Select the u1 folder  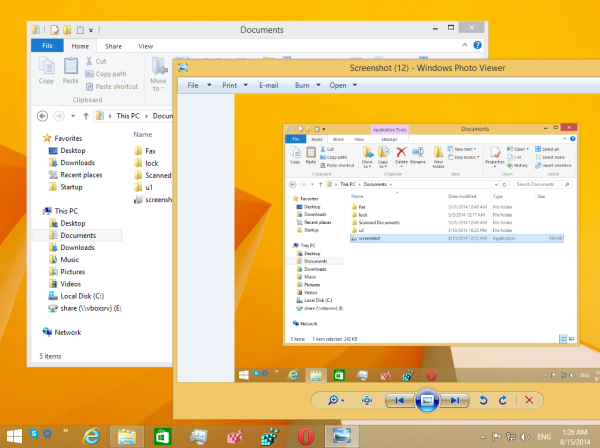tap(144, 187)
